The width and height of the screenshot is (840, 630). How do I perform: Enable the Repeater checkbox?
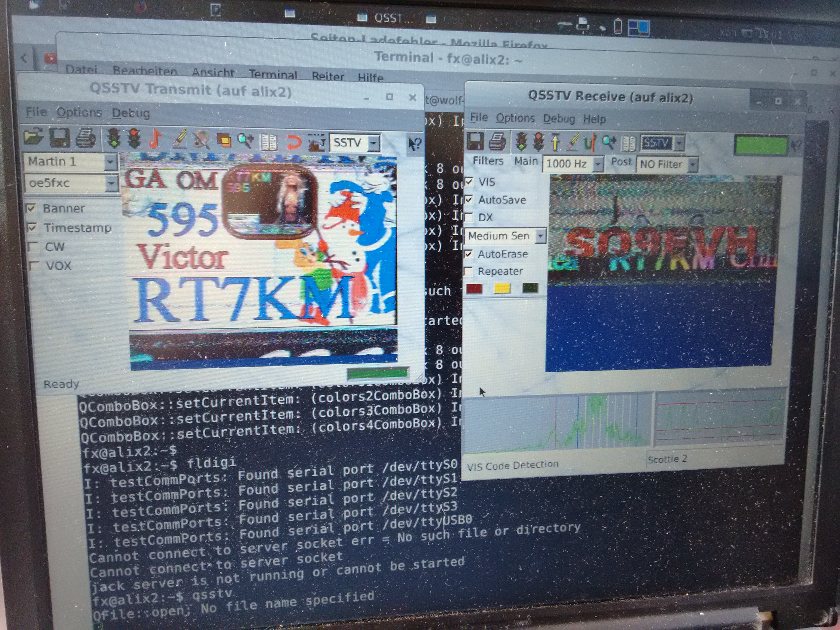(x=469, y=271)
